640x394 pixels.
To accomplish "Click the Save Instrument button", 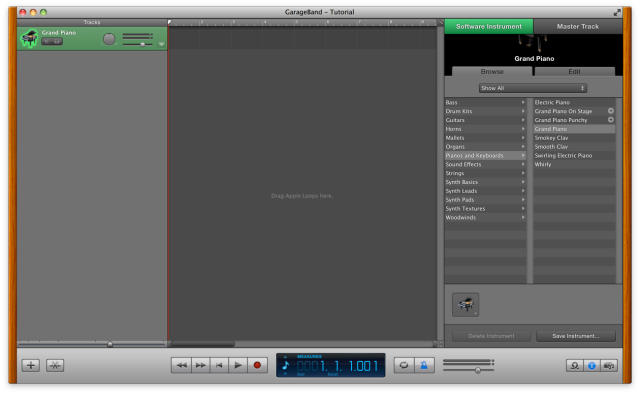I will pyautogui.click(x=576, y=336).
